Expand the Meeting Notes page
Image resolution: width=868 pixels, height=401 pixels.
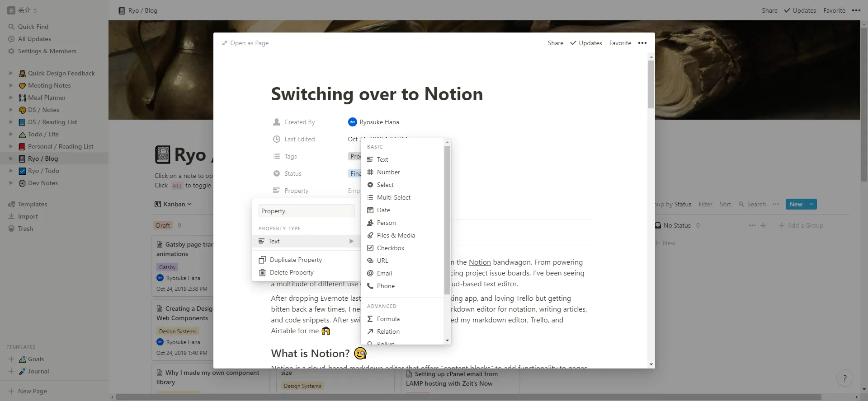tap(11, 85)
